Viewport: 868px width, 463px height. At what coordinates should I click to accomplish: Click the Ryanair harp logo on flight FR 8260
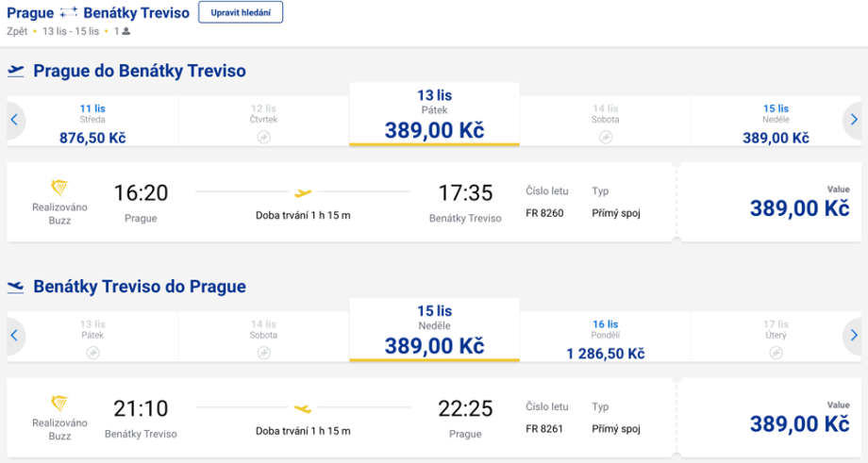(60, 189)
